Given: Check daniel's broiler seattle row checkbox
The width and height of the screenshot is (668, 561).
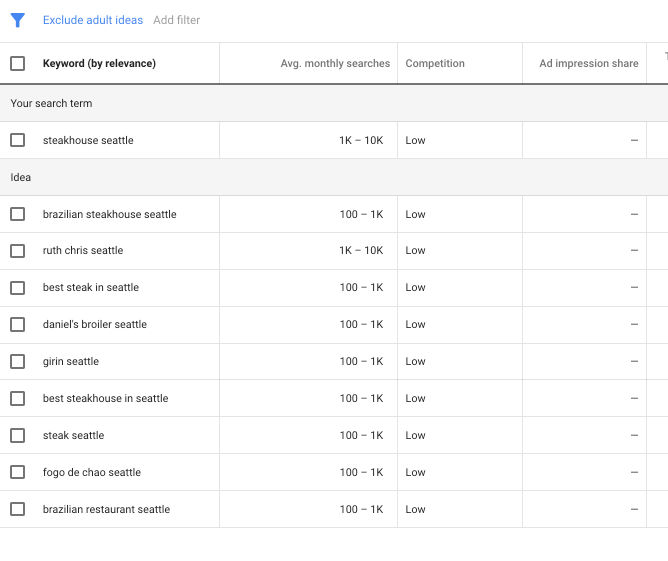Looking at the screenshot, I should pyautogui.click(x=17, y=325).
